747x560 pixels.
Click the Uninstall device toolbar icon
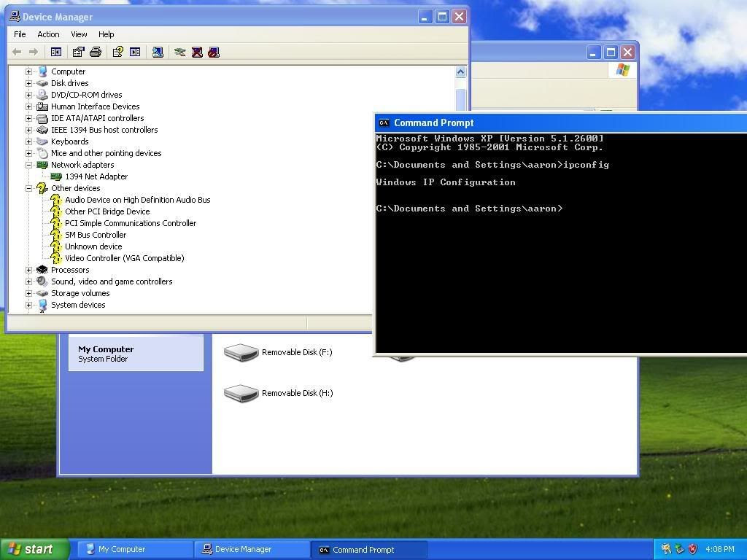click(x=197, y=52)
